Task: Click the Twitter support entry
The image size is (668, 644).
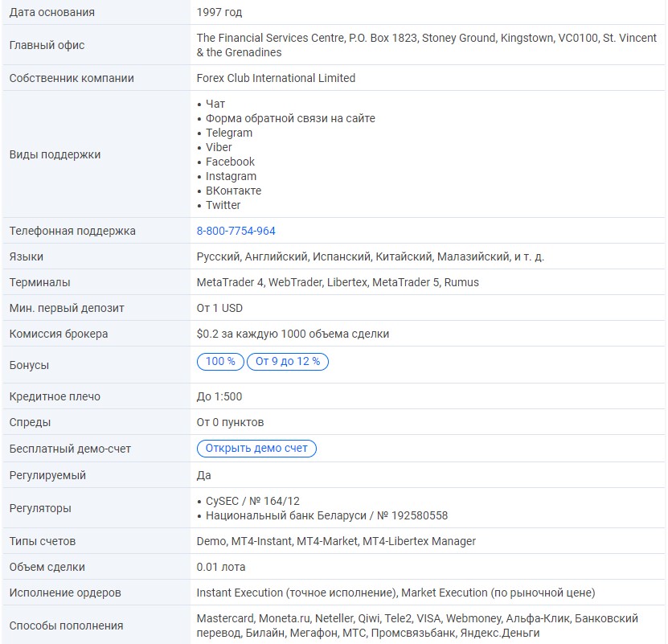Action: point(223,205)
